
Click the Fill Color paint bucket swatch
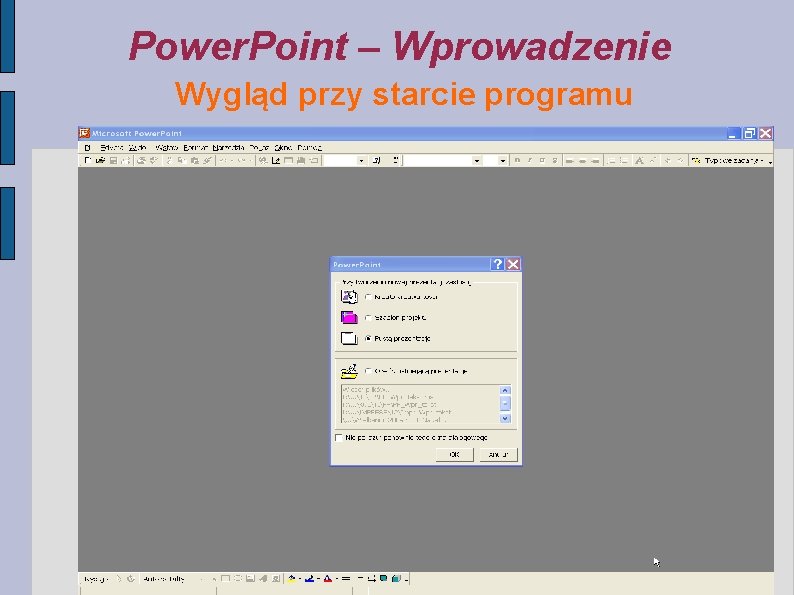click(x=292, y=578)
